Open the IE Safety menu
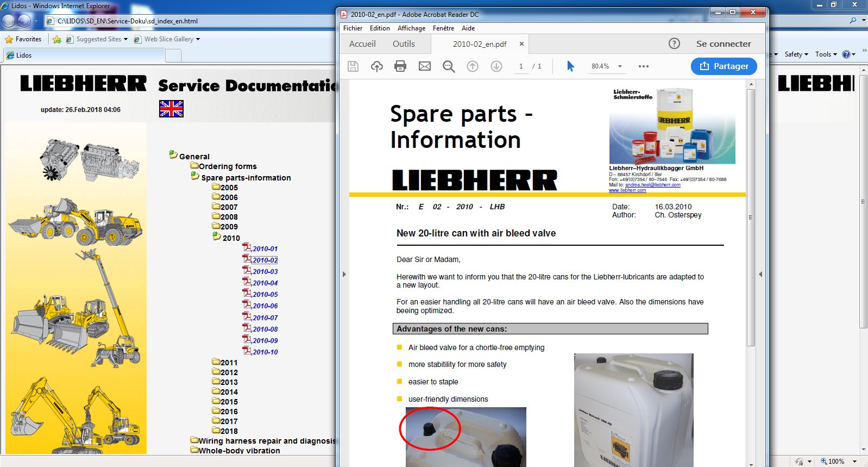Viewport: 868px width, 467px height. click(x=796, y=54)
